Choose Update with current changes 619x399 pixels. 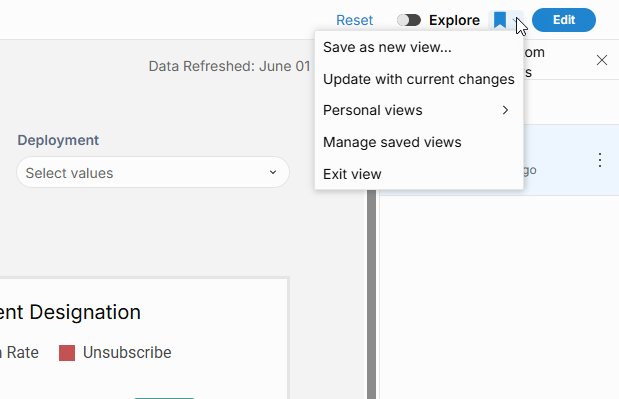pos(419,79)
